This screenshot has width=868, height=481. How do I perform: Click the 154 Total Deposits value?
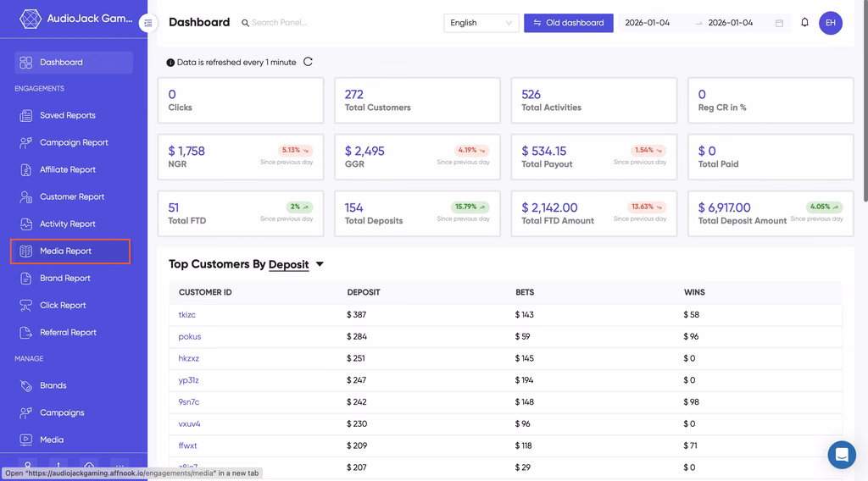353,207
